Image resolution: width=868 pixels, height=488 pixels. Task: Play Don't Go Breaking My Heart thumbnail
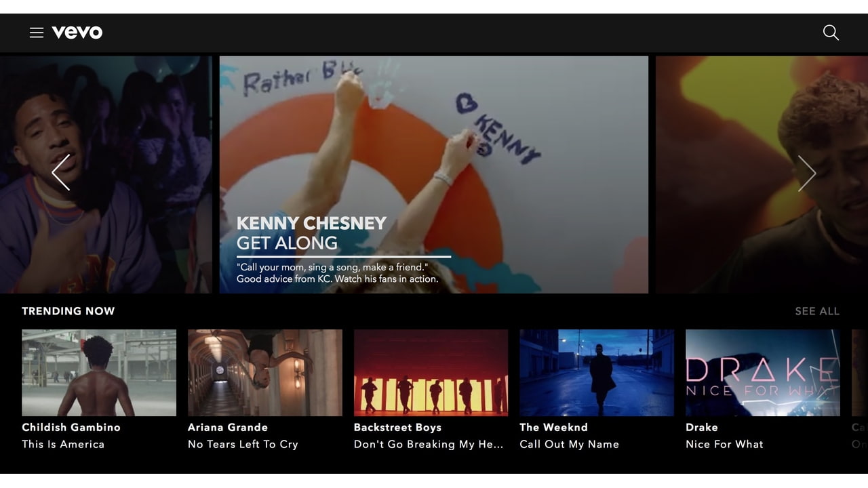coord(431,373)
